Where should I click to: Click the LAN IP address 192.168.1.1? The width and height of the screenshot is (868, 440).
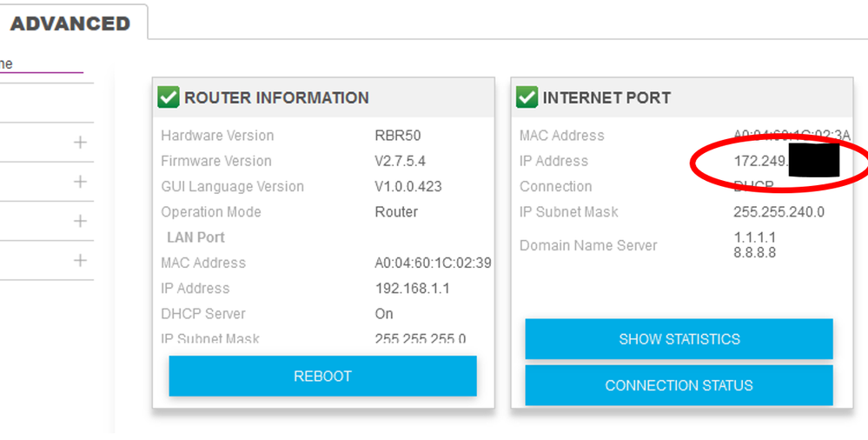412,289
